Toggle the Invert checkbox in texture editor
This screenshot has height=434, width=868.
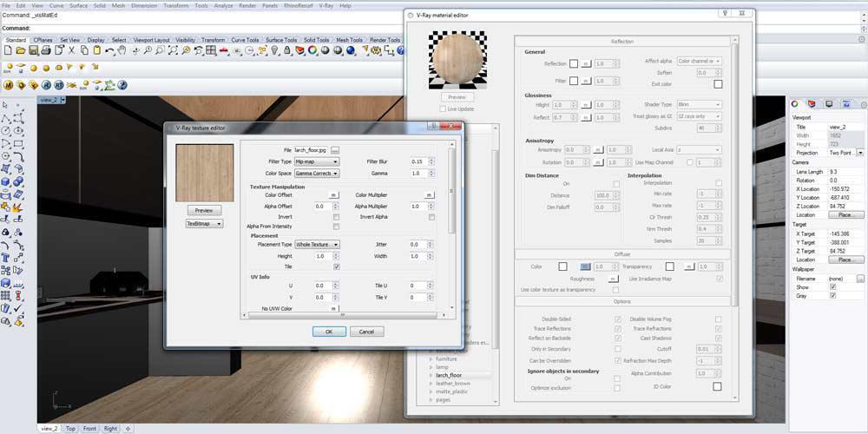[x=336, y=217]
